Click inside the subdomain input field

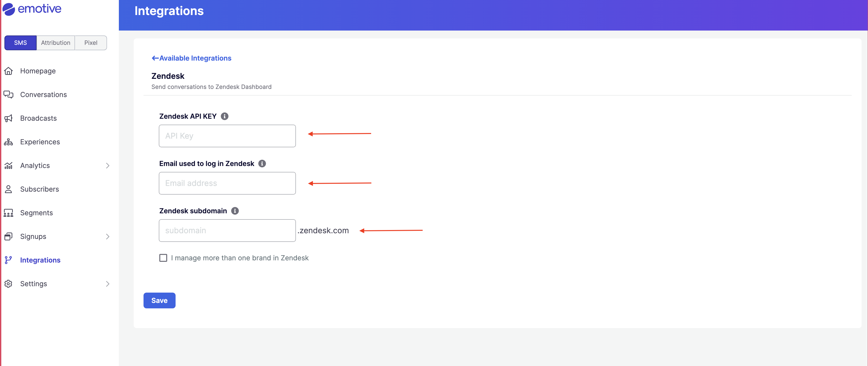227,230
